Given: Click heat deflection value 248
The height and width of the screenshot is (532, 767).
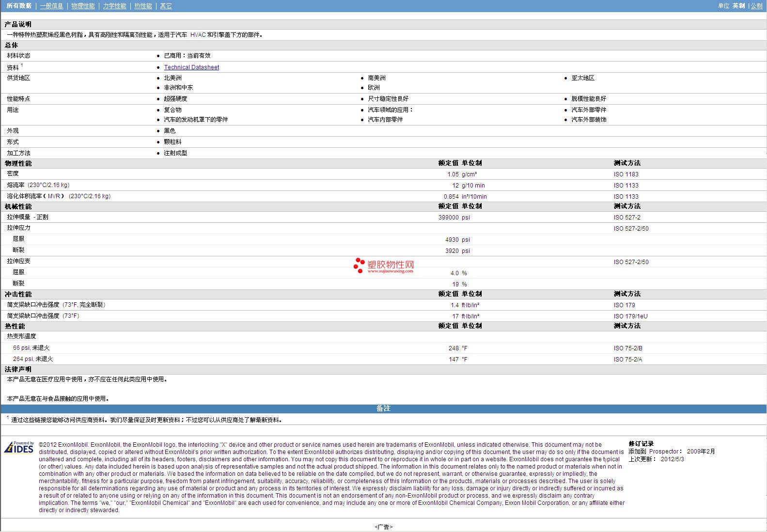Looking at the screenshot, I should point(454,348).
